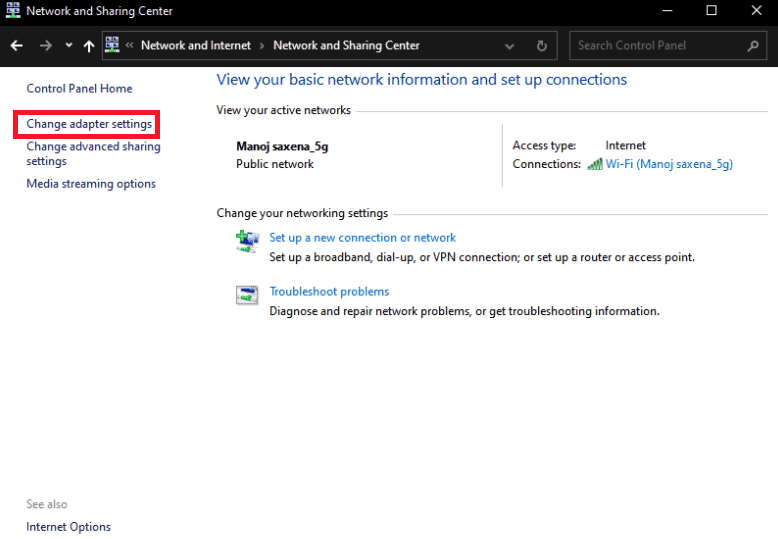Refresh the Network and Sharing Center page
Image resolution: width=778 pixels, height=539 pixels.
pyautogui.click(x=542, y=46)
